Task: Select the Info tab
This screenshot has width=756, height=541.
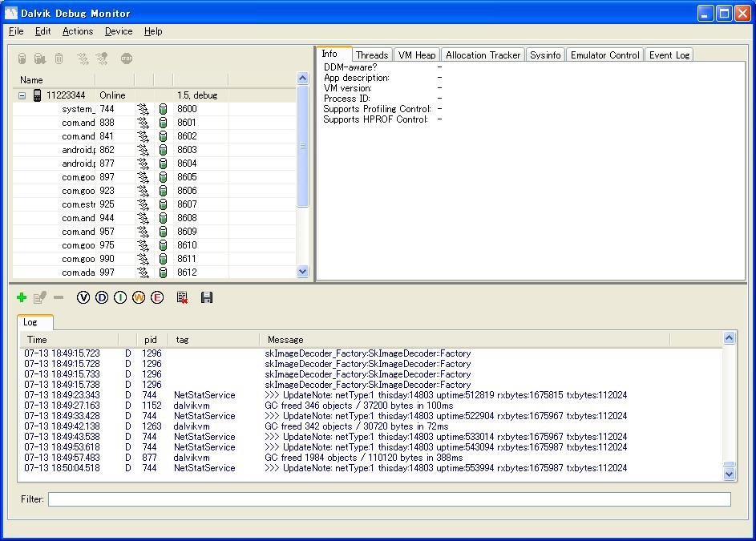Action: click(x=334, y=54)
